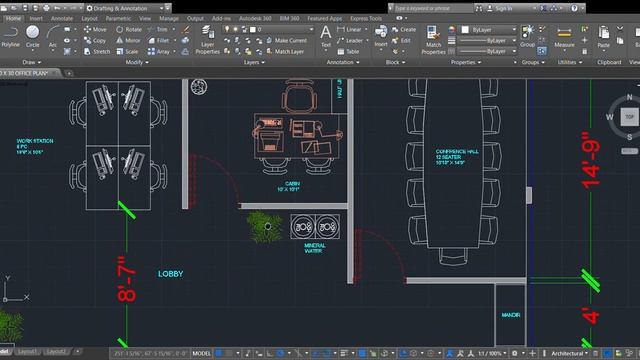This screenshot has height=360, width=640.
Task: Switch to the Manage ribbon tab
Action: pyautogui.click(x=169, y=18)
